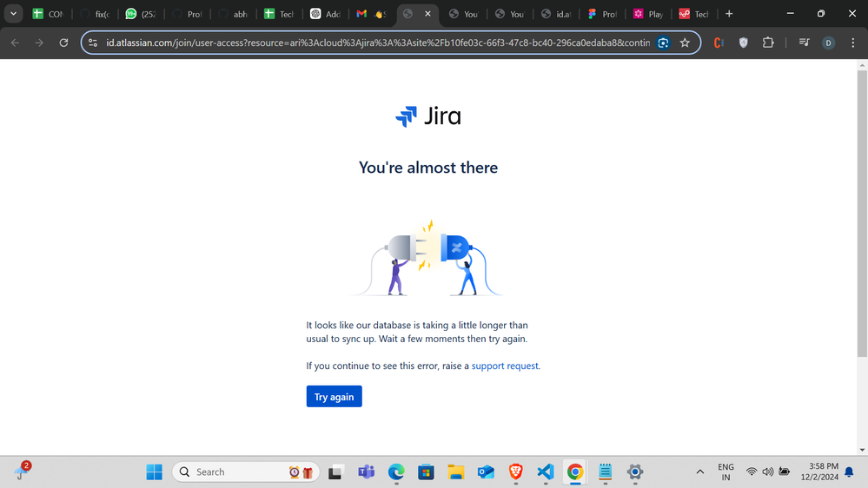This screenshot has width=868, height=488.
Task: Open Settings gear from taskbar
Action: (x=635, y=472)
